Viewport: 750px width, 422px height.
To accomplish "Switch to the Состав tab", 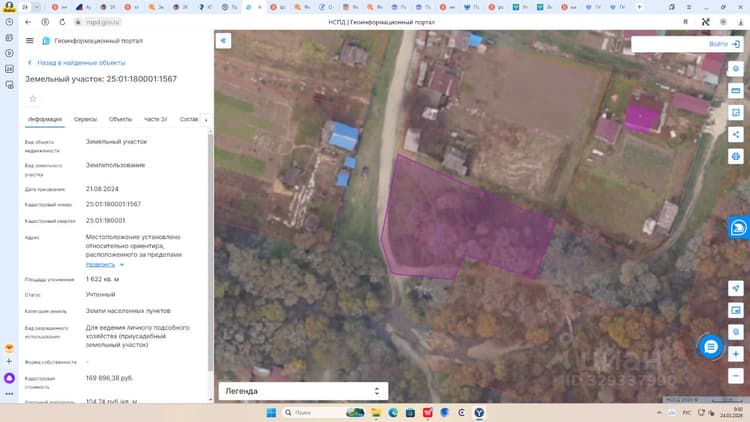I will [x=188, y=119].
